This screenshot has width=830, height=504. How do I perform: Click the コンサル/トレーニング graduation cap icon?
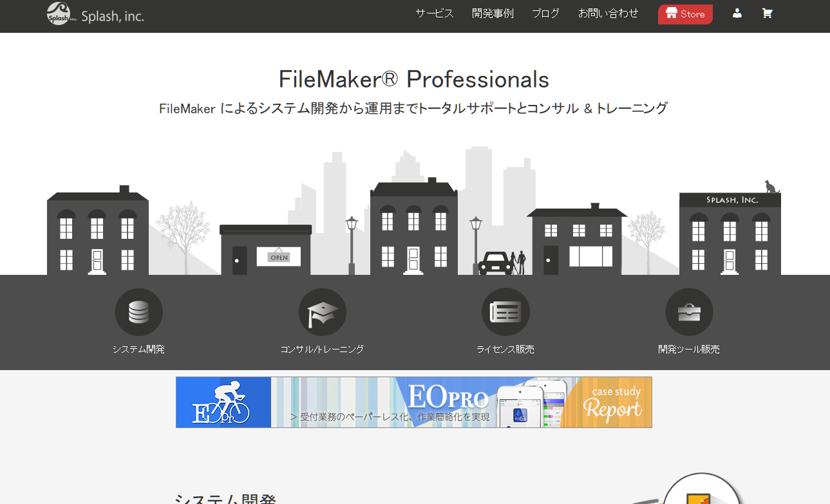[322, 311]
